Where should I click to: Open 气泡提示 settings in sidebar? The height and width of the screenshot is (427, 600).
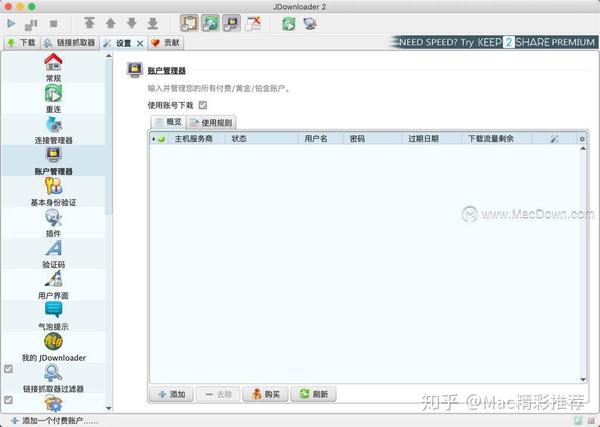pyautogui.click(x=53, y=316)
